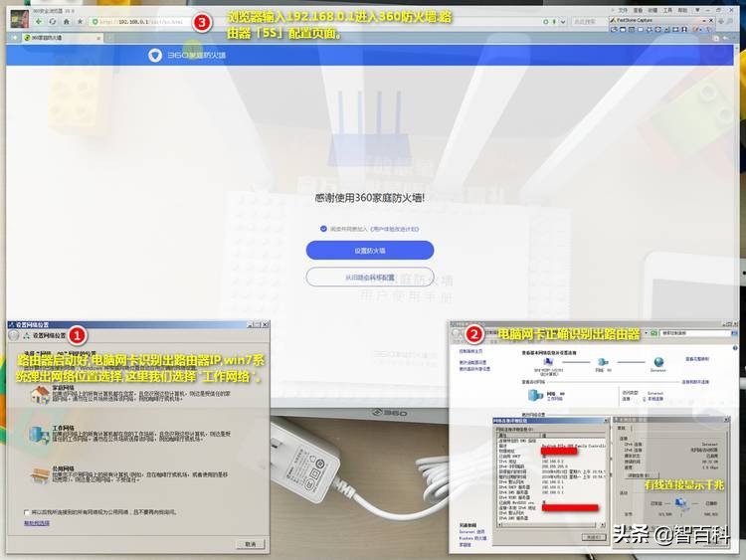Viewport: 746px width, 560px height.
Task: Open the browser home page icon
Action: coord(66,22)
